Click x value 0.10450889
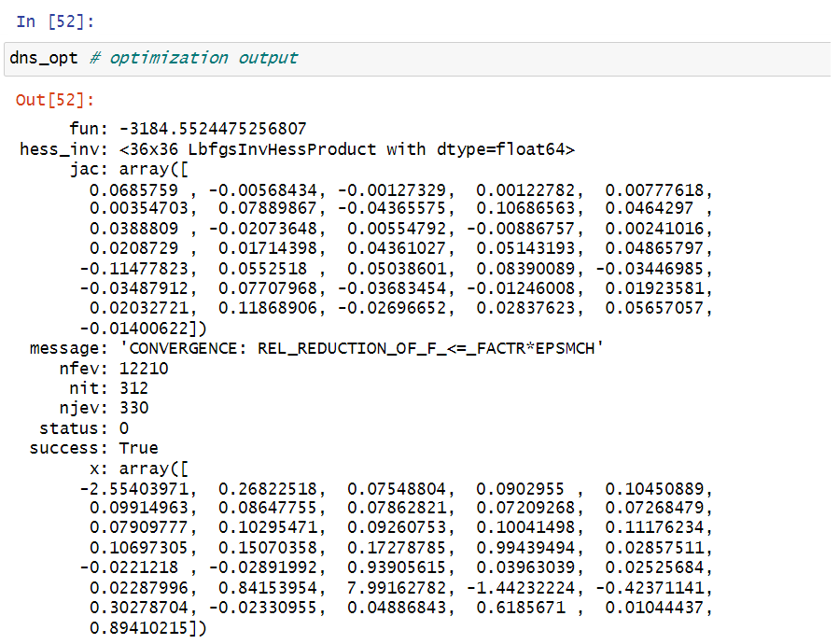 (x=654, y=489)
